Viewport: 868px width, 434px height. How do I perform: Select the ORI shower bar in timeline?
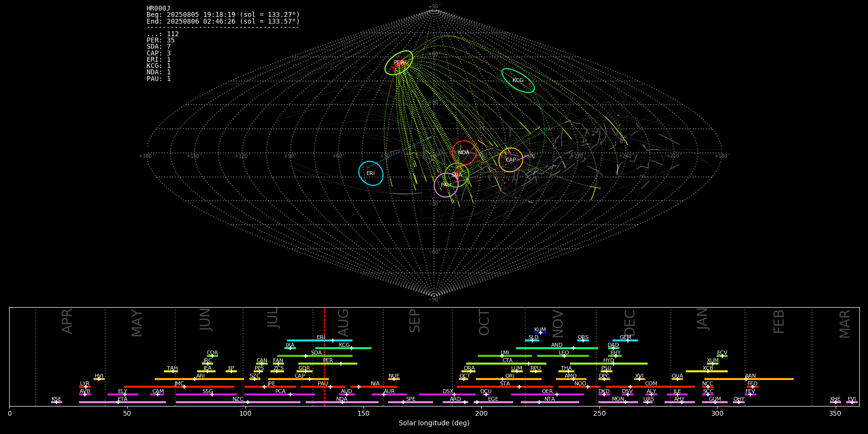pos(509,379)
